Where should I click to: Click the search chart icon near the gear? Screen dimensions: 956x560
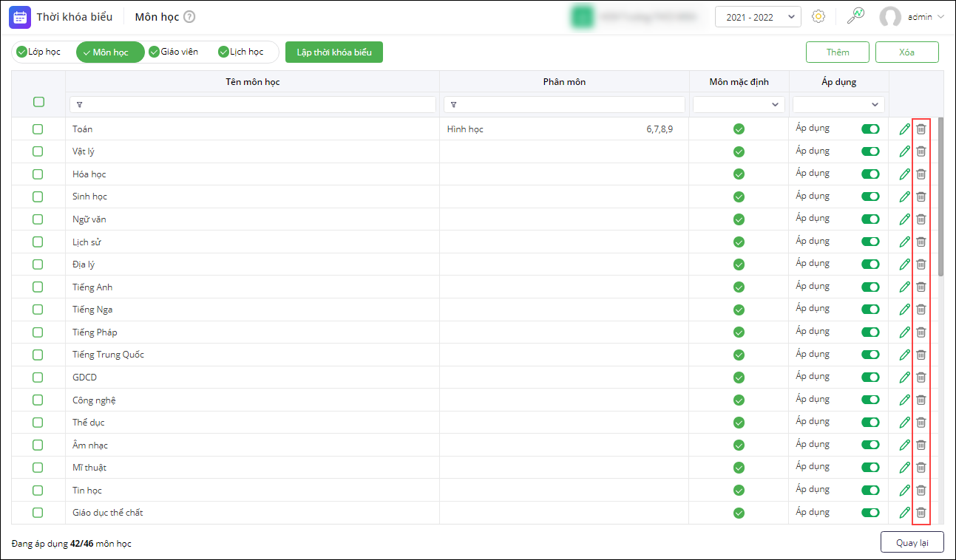[855, 17]
